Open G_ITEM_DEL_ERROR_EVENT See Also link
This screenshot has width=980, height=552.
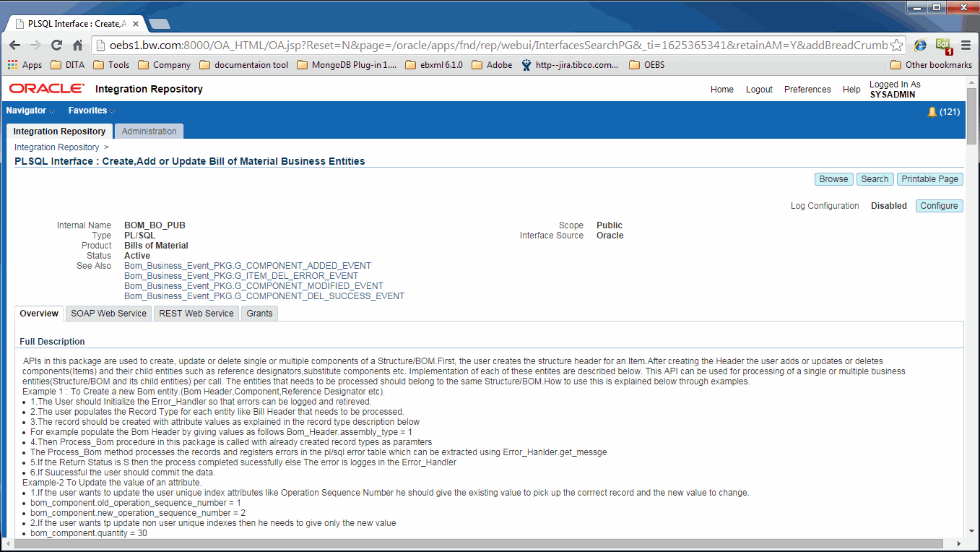(x=241, y=276)
